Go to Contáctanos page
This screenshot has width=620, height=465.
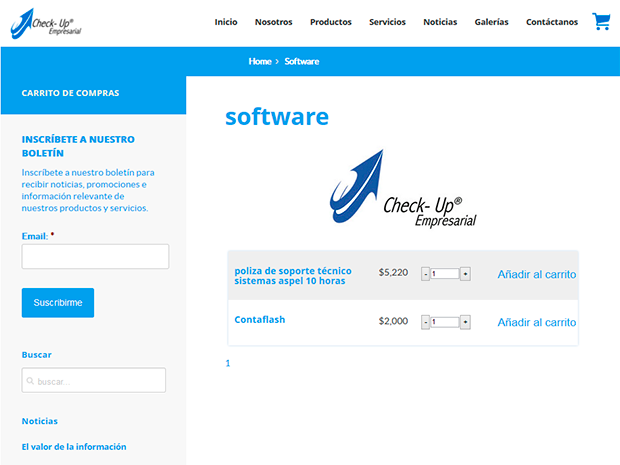coord(552,22)
